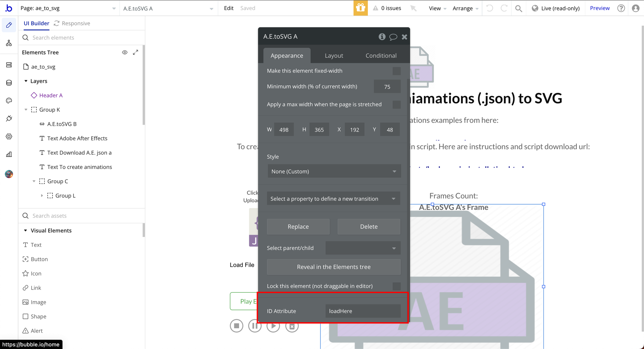
Task: Click the Search assets field
Action: [82, 216]
